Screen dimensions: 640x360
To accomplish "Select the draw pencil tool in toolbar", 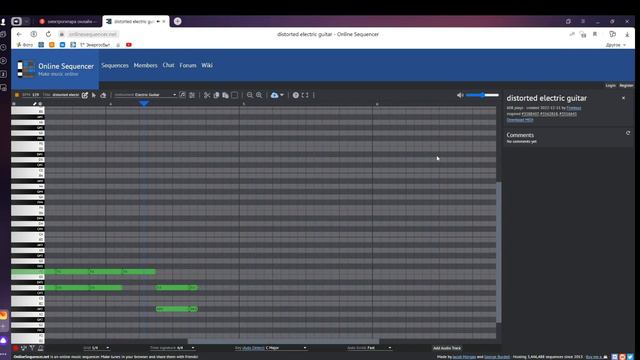I will point(84,95).
